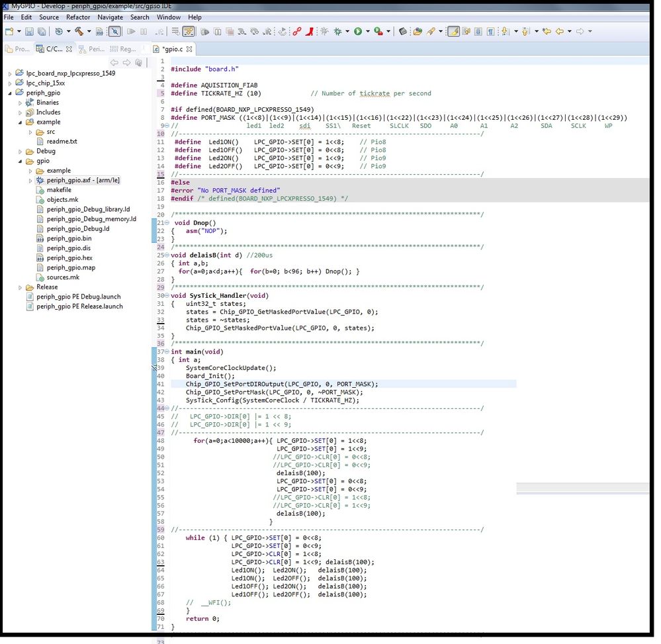Open the Source menu

coord(49,17)
